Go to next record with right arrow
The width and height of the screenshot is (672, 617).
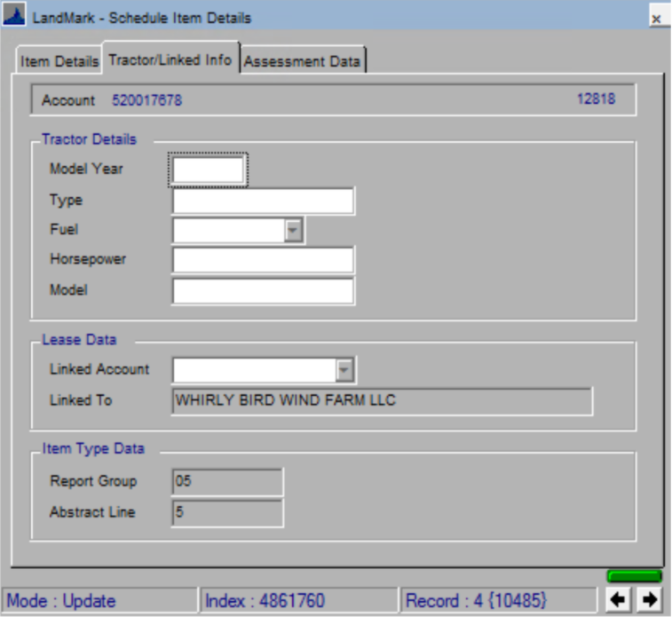click(x=649, y=599)
